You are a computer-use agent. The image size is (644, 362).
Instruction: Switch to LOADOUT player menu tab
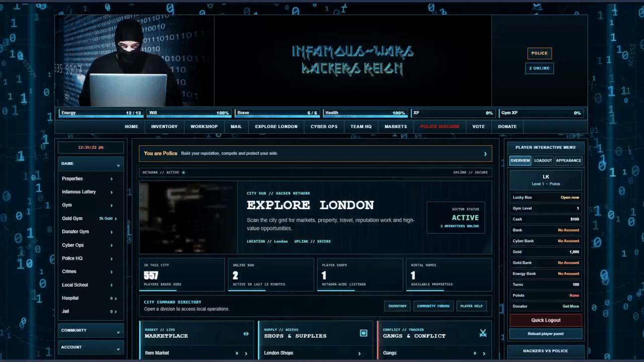click(x=543, y=160)
